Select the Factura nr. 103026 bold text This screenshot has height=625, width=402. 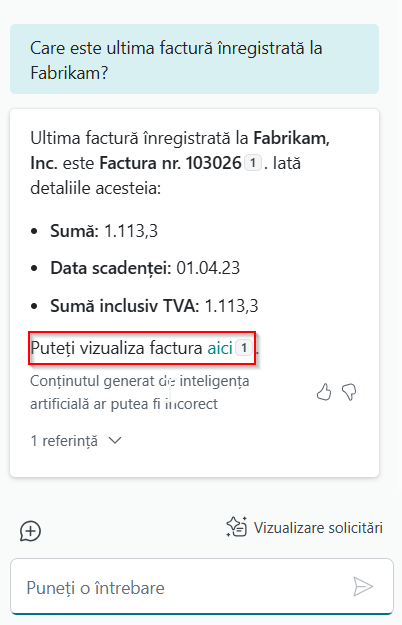pyautogui.click(x=171, y=163)
